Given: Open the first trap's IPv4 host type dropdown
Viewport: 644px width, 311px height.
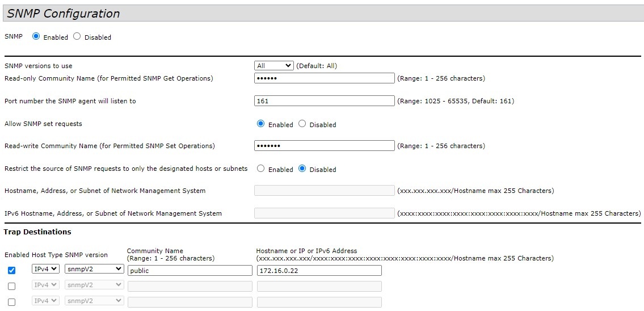Looking at the screenshot, I should coord(45,269).
